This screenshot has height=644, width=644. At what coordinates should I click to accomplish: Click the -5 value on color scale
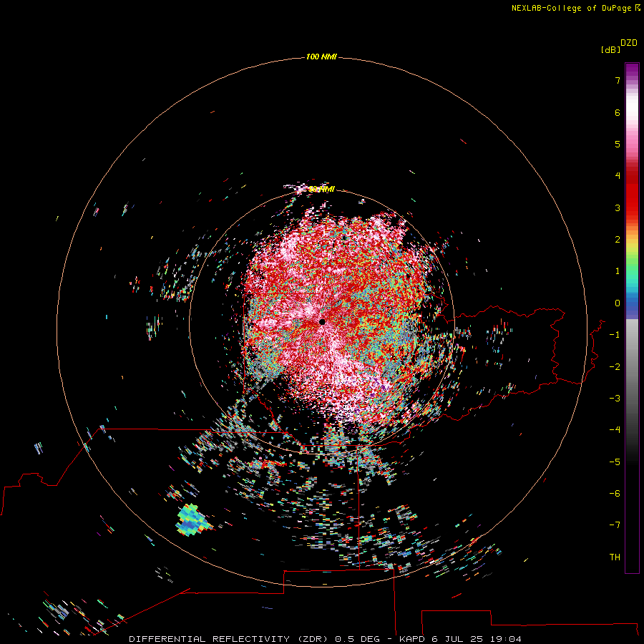coord(615,462)
